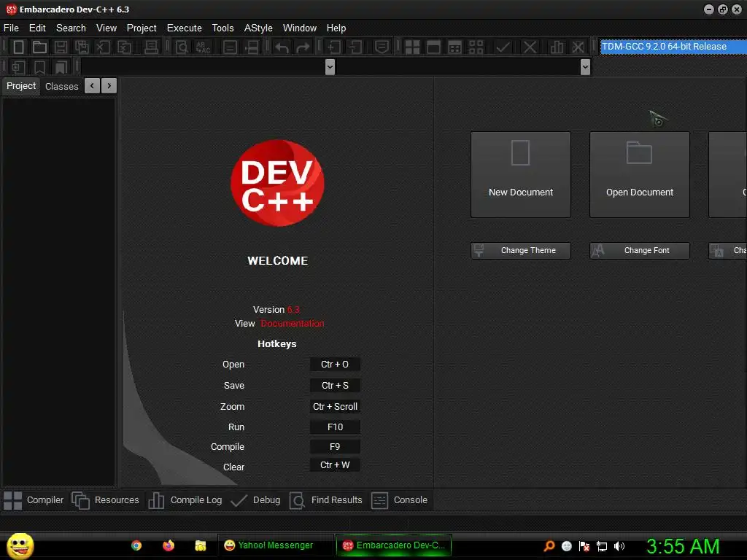Click the Insert toolbar icon on second row
The image size is (747, 560).
pos(18,67)
